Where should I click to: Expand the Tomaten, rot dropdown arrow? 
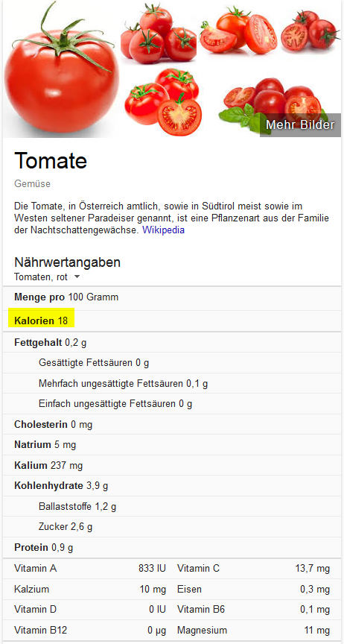[77, 277]
